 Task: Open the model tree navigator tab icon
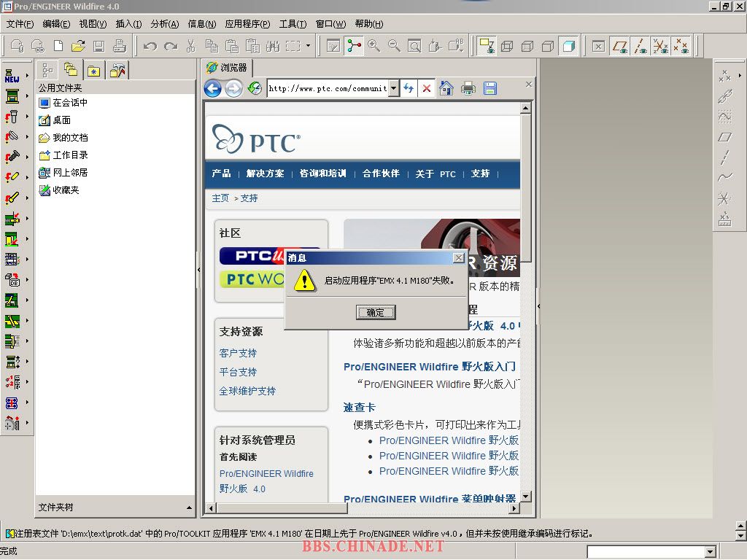click(x=47, y=71)
